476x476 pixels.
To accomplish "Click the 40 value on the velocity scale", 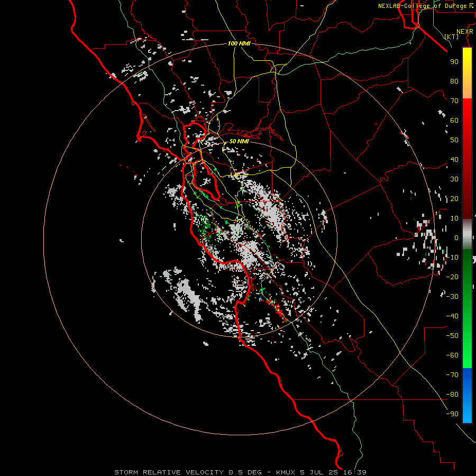I will [x=454, y=159].
